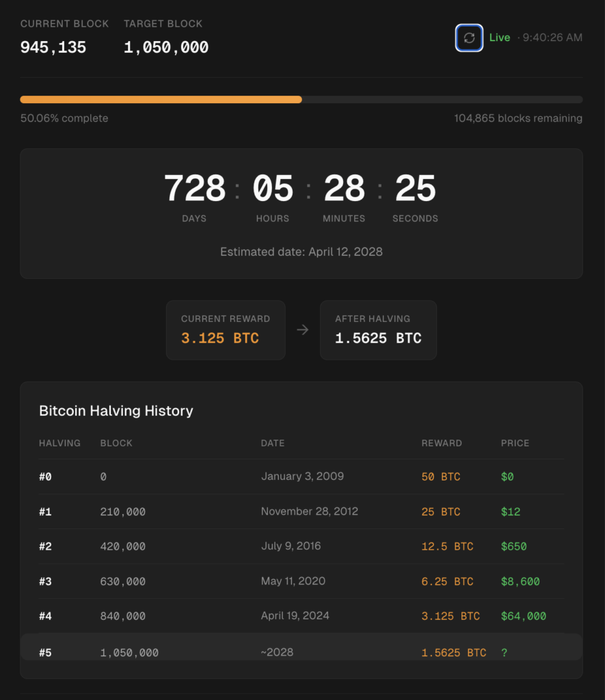Click the HALVING column header
Screen dimensions: 605x700
coord(60,443)
